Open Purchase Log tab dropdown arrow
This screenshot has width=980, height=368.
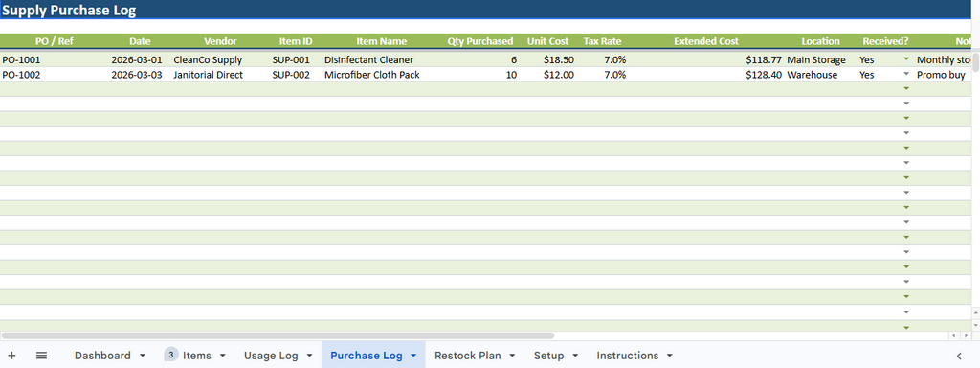pyautogui.click(x=413, y=356)
